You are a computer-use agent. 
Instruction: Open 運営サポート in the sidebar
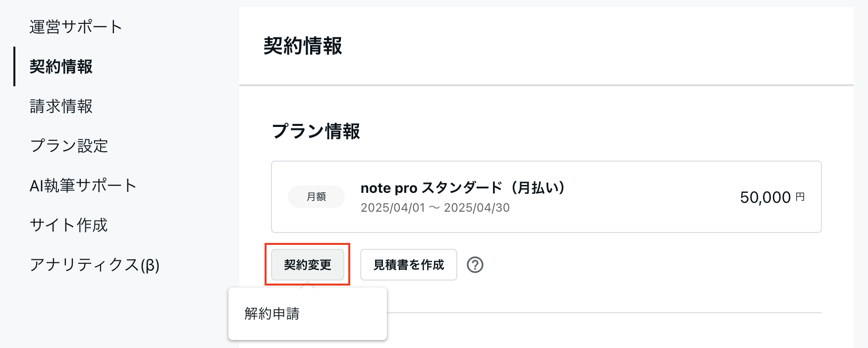pyautogui.click(x=76, y=27)
